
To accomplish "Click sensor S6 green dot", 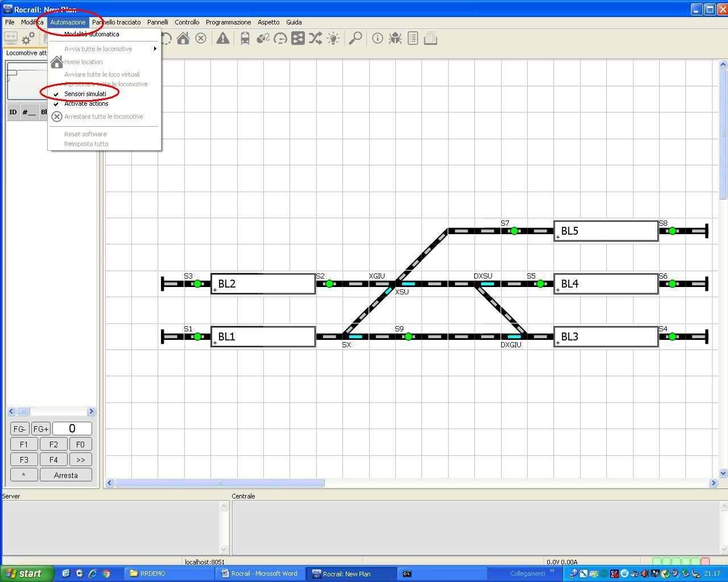I will pos(672,284).
